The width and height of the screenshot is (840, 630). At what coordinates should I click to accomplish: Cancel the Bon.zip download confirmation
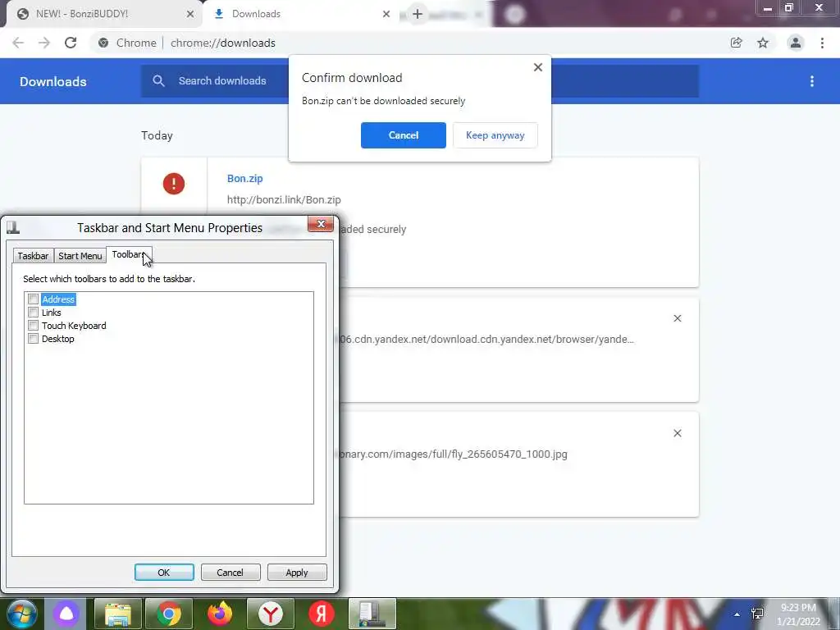(404, 135)
